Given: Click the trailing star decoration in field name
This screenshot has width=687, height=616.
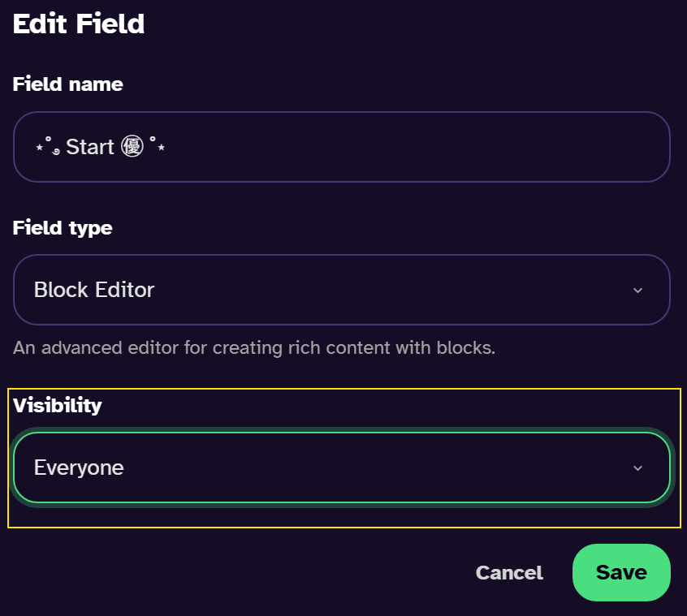Looking at the screenshot, I should coord(162,148).
